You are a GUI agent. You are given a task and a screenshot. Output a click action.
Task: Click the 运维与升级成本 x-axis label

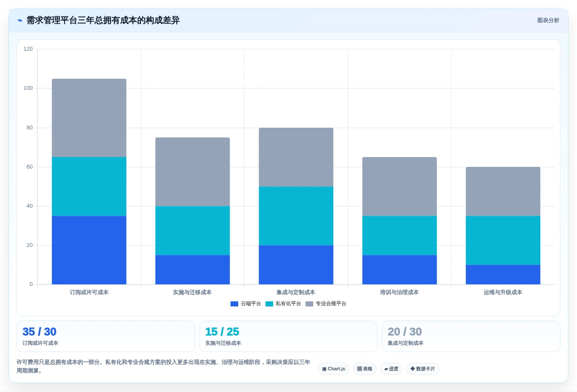503,292
